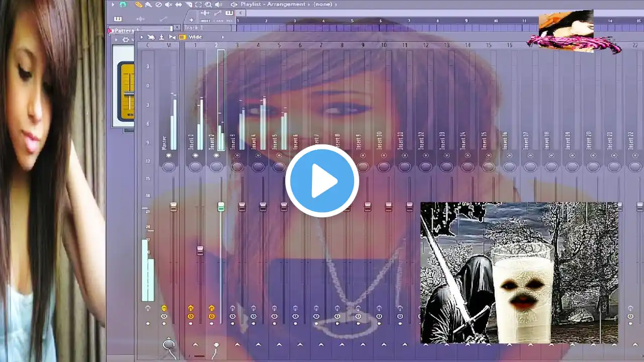Click the Insert 2 green volume fader
This screenshot has height=362, width=644.
click(221, 207)
